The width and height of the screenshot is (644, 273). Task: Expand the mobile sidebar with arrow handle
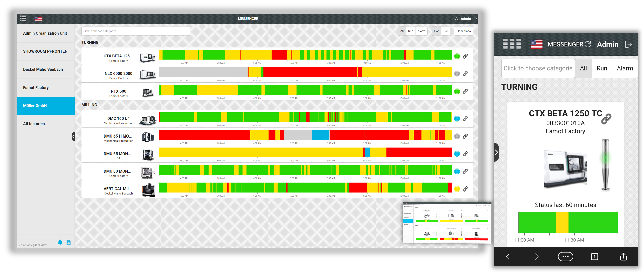(x=496, y=152)
